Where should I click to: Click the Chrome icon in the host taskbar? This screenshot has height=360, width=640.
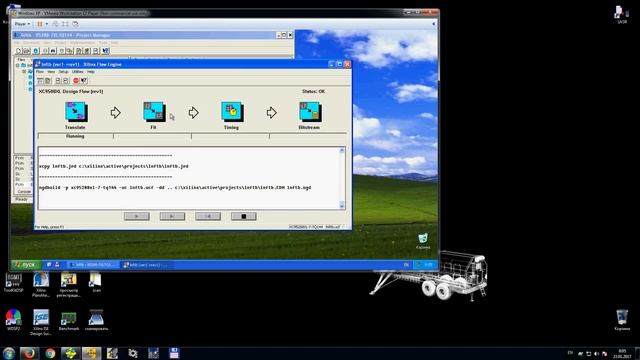pos(50,353)
